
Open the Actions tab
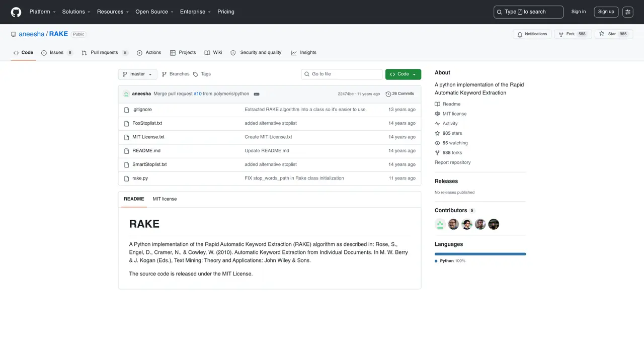149,53
